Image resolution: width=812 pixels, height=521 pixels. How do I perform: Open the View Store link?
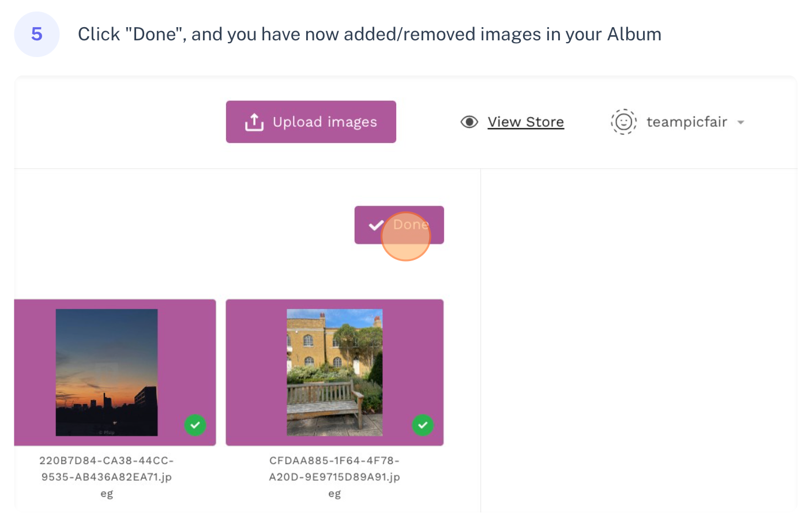(x=526, y=122)
